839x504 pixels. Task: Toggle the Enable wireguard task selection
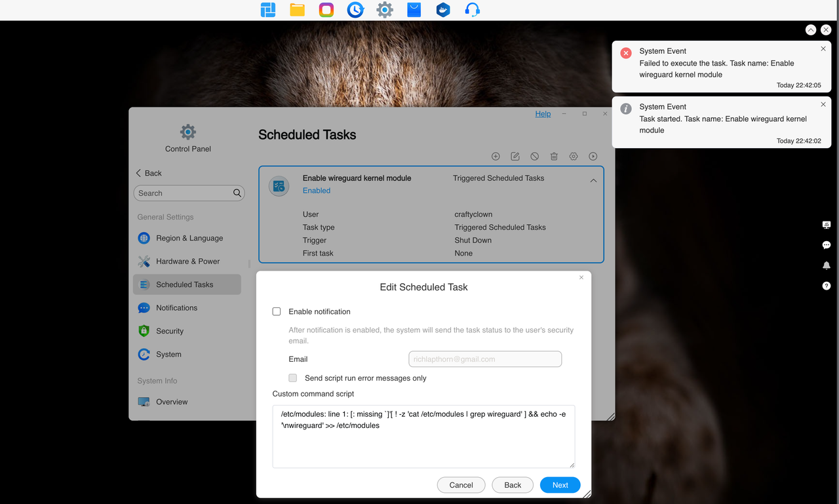[279, 186]
